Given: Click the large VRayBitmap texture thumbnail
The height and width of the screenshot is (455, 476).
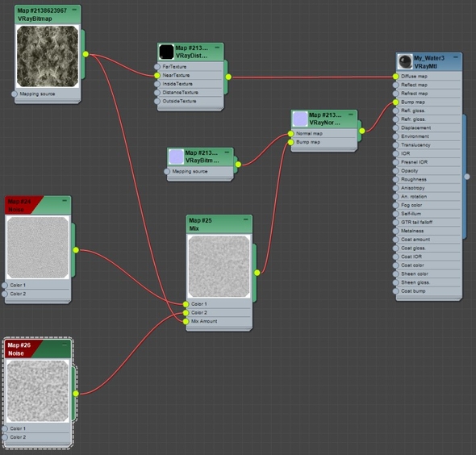Looking at the screenshot, I should (x=48, y=56).
